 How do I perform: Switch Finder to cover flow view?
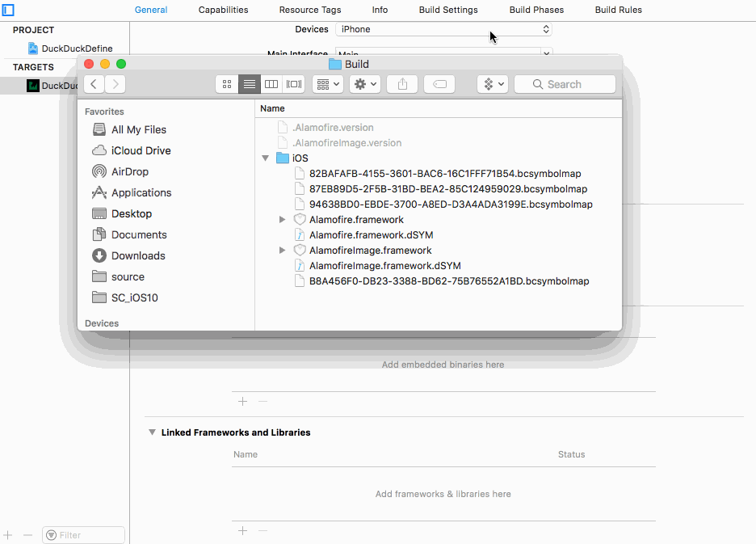294,84
